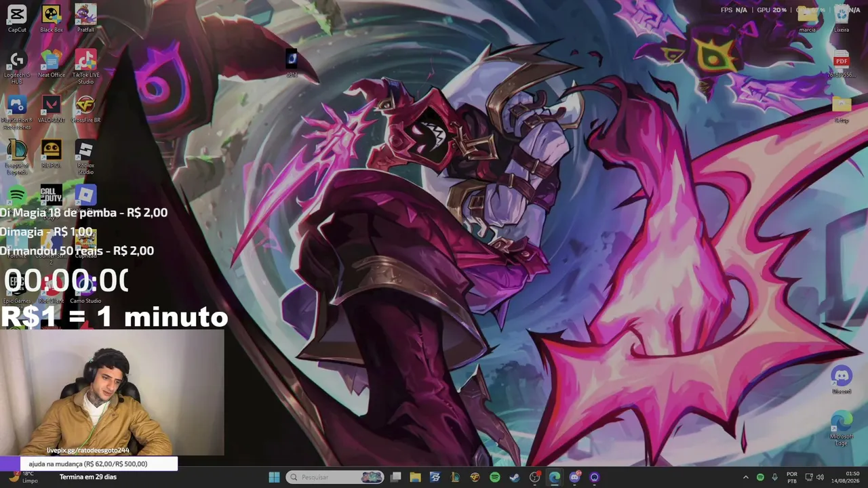The height and width of the screenshot is (488, 868).
Task: Select the marcia folder on desktop
Action: (x=808, y=18)
